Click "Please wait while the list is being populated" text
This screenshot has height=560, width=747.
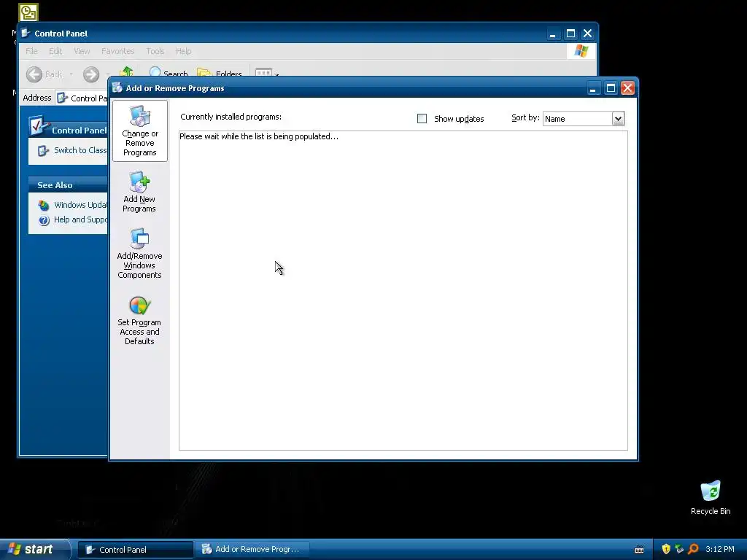(x=259, y=136)
